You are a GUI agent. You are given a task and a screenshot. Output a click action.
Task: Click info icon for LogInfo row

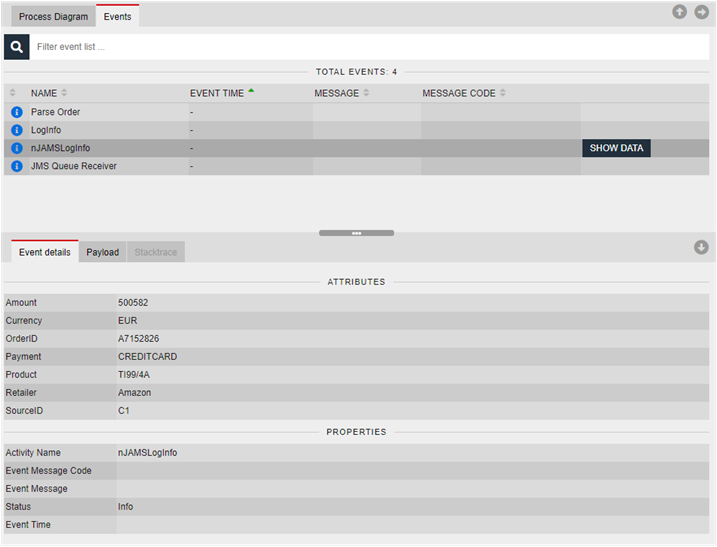pyautogui.click(x=17, y=130)
